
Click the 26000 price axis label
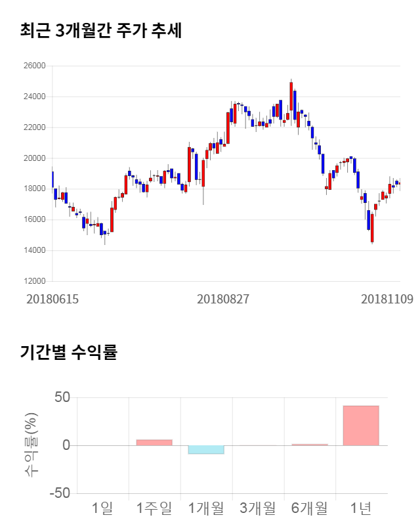coord(34,66)
